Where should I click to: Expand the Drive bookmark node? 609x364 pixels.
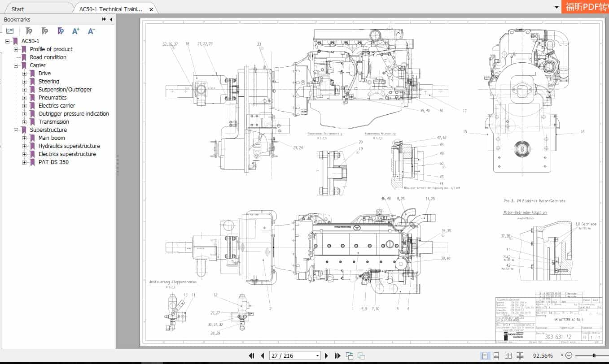pos(25,73)
